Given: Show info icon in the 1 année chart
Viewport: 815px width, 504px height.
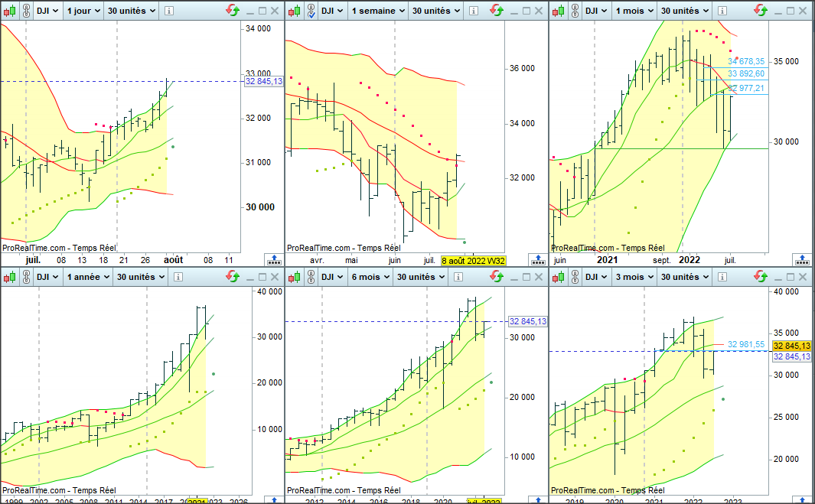Looking at the screenshot, I should [x=178, y=278].
